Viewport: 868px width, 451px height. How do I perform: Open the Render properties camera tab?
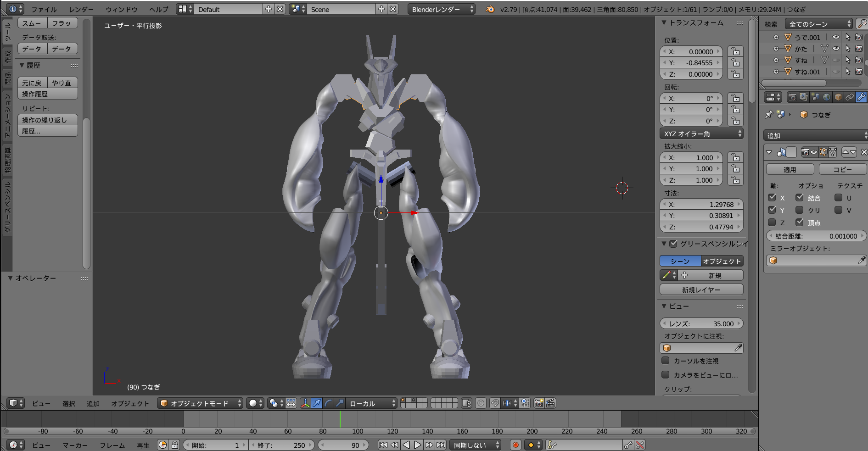[x=792, y=97]
